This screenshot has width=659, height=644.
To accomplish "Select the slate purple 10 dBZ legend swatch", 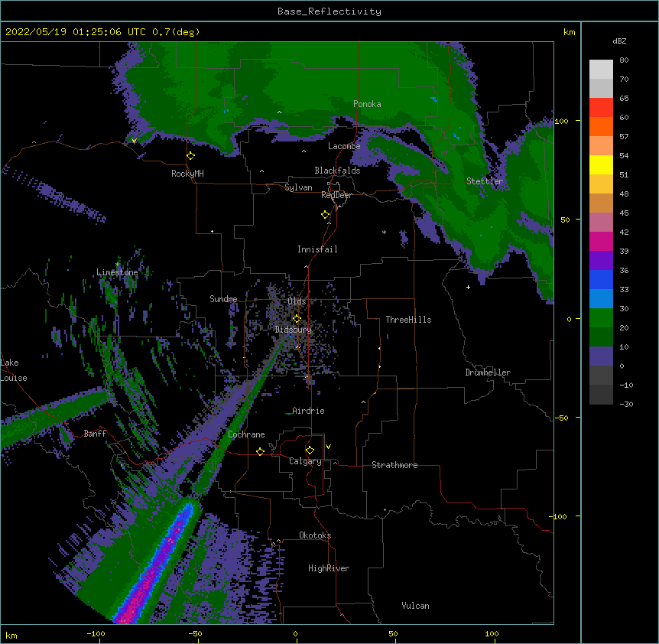I will 601,356.
